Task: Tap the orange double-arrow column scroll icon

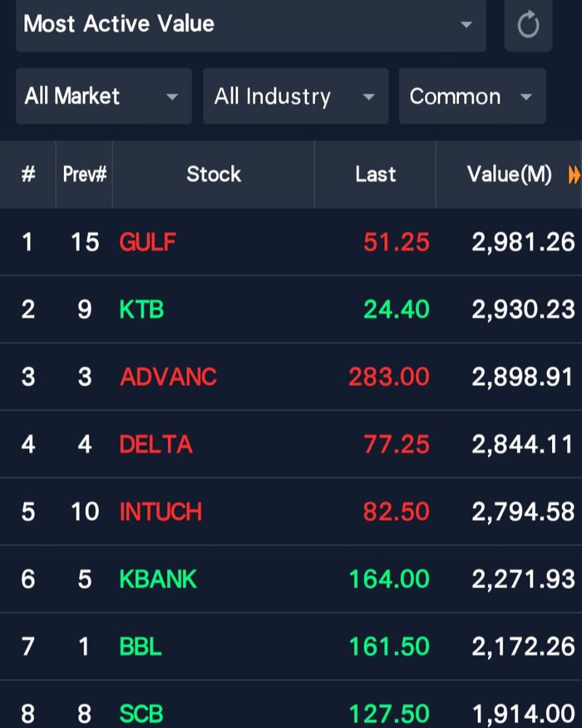Action: coord(574,175)
